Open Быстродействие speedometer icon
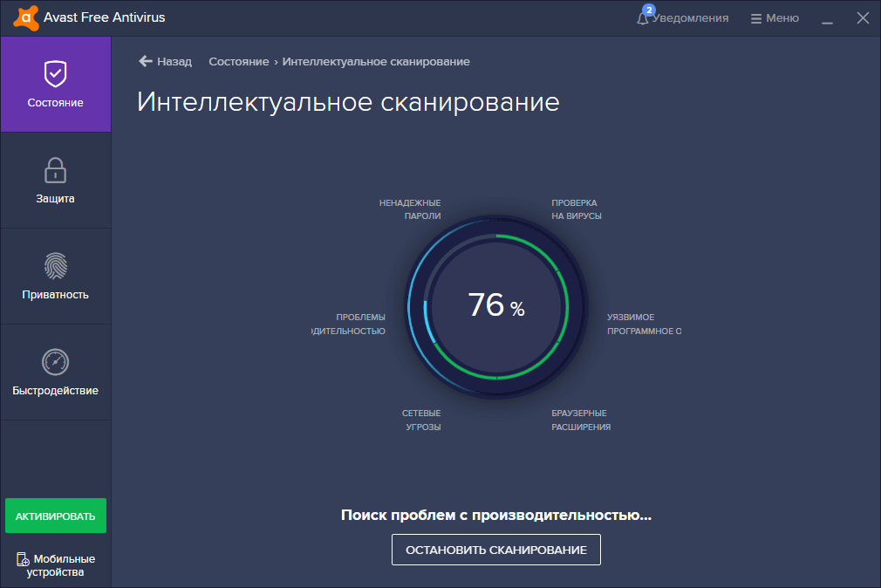 pos(55,363)
